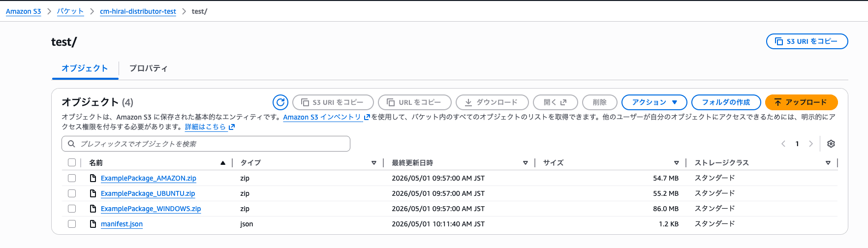Click page number 1

coord(797,144)
